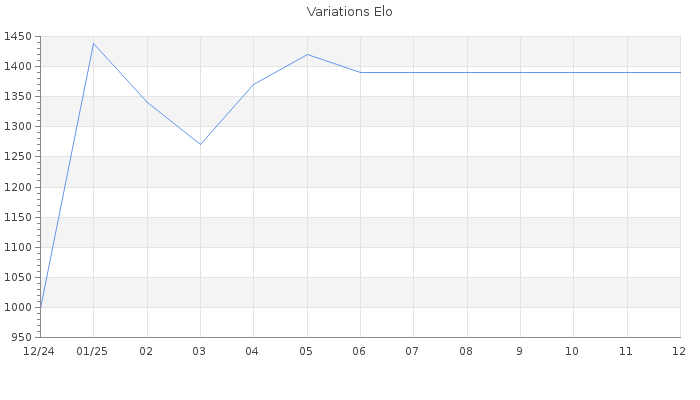The width and height of the screenshot is (700, 400).
Task: Click the line peak at 01/25
Action: [93, 43]
